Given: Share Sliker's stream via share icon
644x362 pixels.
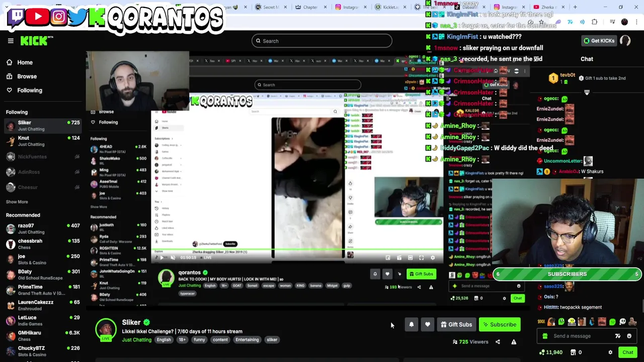Looking at the screenshot, I should point(498,342).
